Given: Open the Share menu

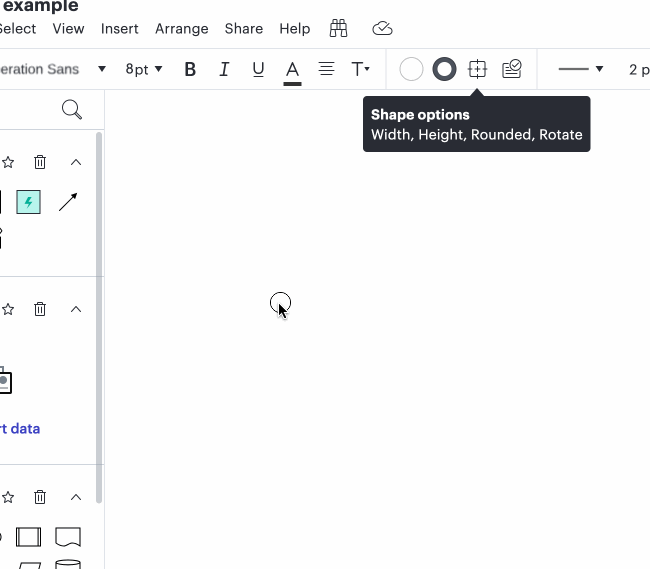Looking at the screenshot, I should click(244, 29).
